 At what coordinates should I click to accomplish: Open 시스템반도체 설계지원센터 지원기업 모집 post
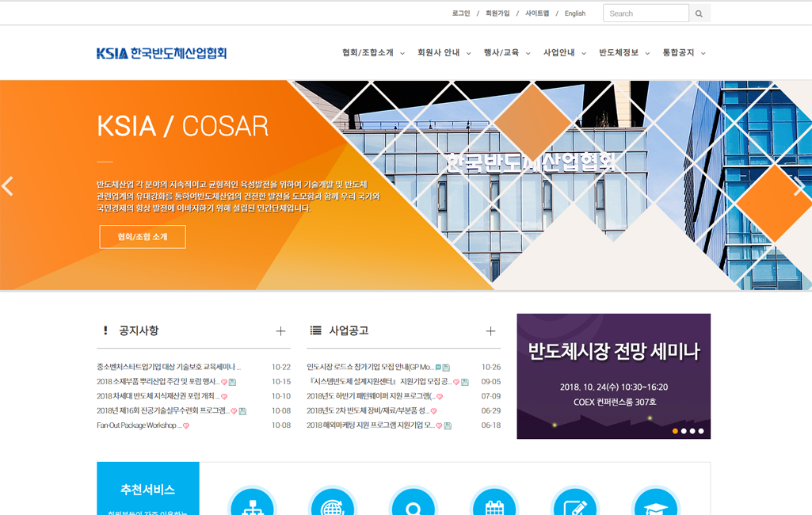click(379, 381)
